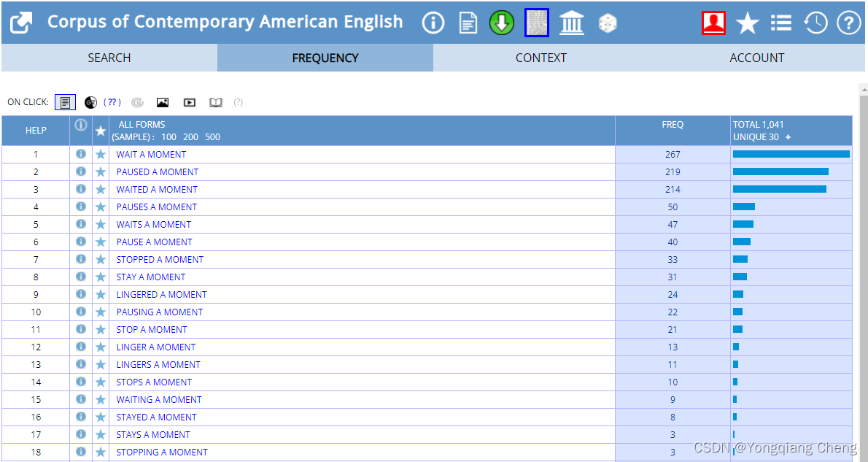Open the STOPPING A MOMENT entry
The width and height of the screenshot is (868, 462).
tap(162, 452)
